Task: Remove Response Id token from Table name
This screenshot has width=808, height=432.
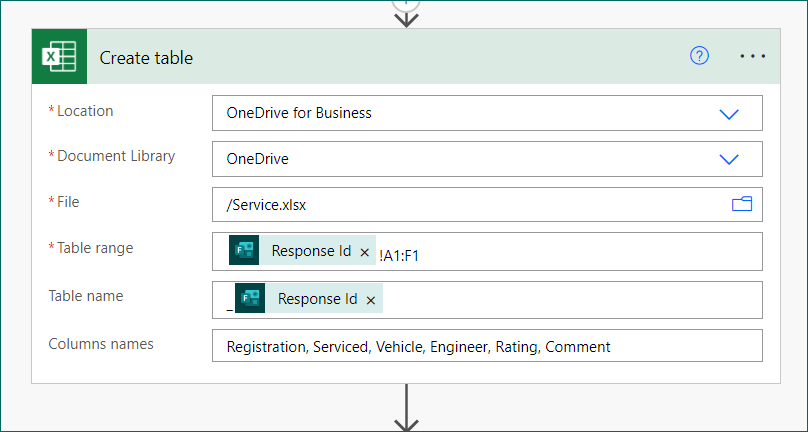Action: pyautogui.click(x=371, y=299)
